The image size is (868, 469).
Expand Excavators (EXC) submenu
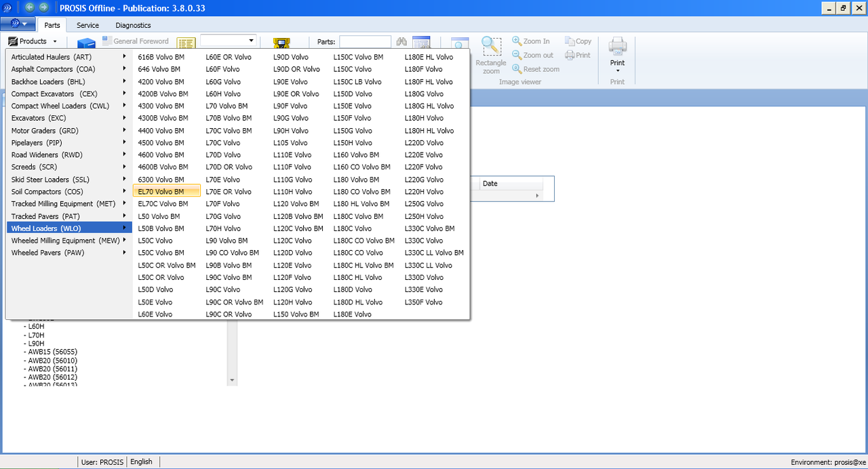[x=125, y=118]
